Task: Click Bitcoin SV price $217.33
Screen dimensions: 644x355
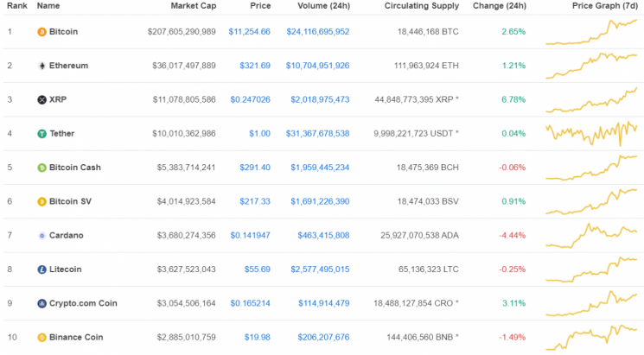Action: (x=255, y=201)
